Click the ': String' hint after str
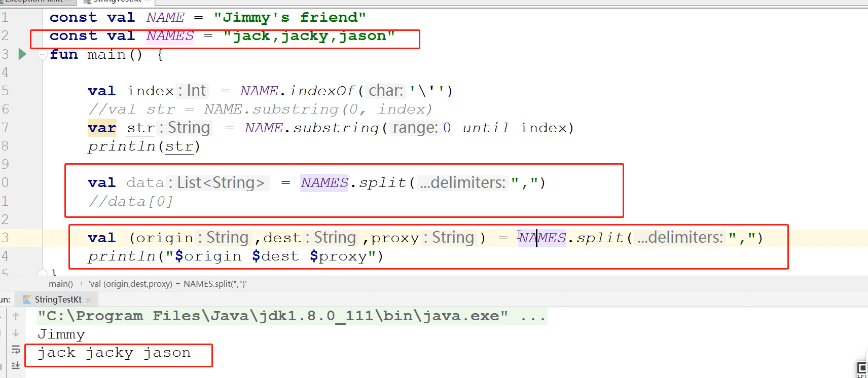This screenshot has height=378, width=868. (185, 128)
